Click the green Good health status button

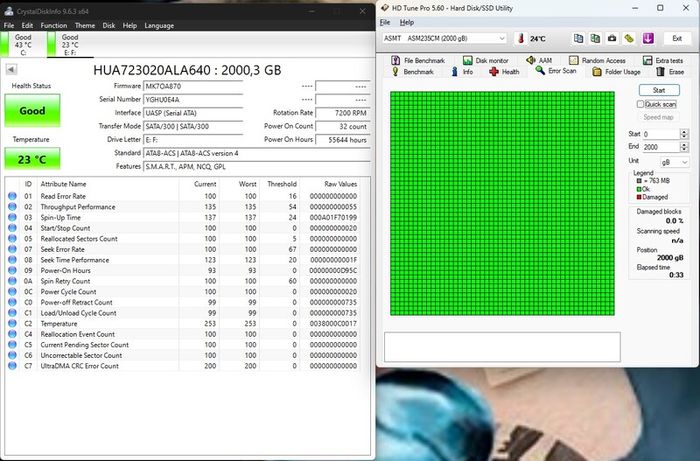click(x=32, y=111)
